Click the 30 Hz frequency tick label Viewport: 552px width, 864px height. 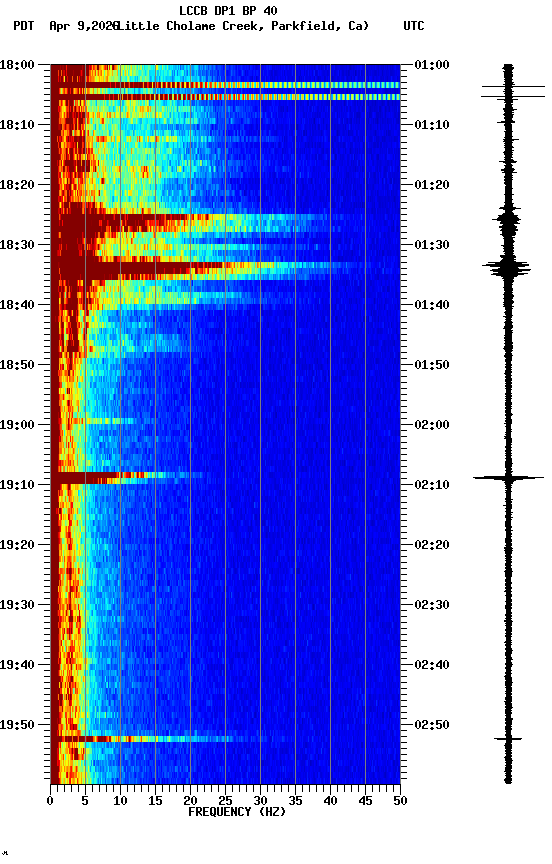[260, 801]
